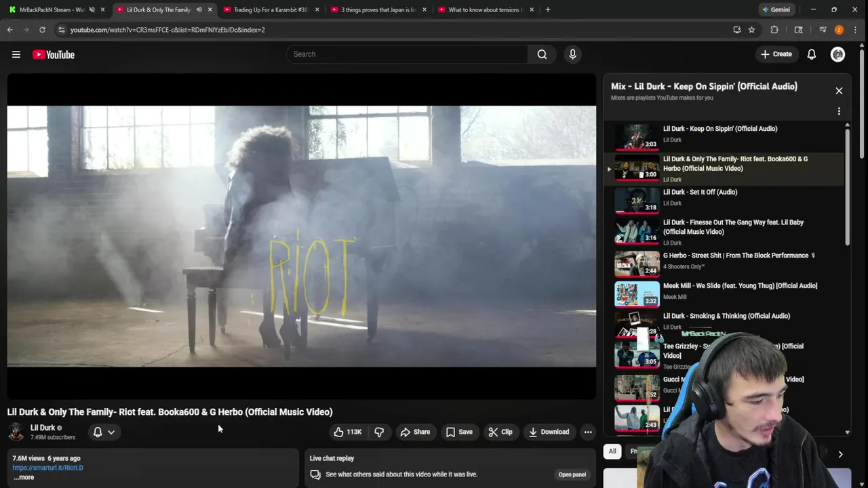This screenshot has width=868, height=488.
Task: Play Finesse Out The Gang Way thumbnail
Action: pos(637,230)
